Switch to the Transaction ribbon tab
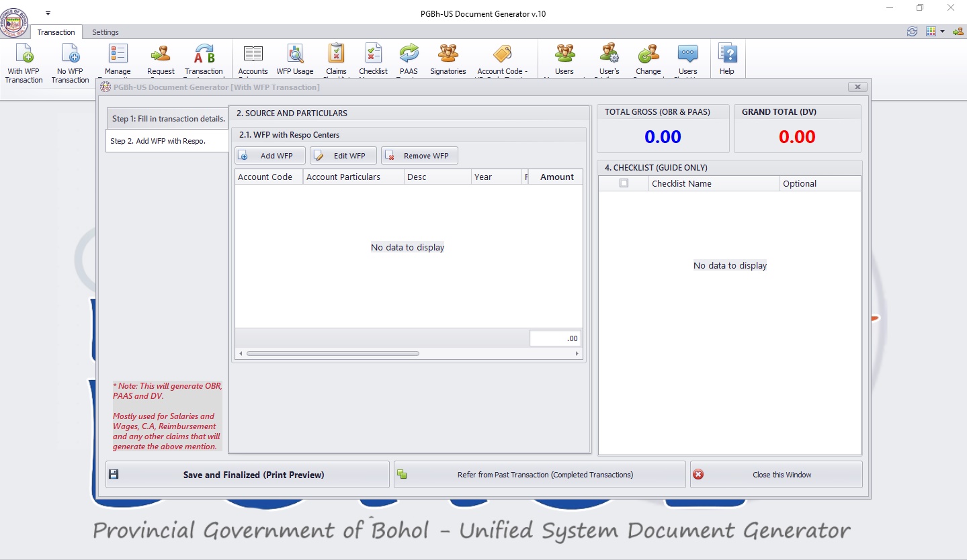The width and height of the screenshot is (967, 560). (x=56, y=32)
